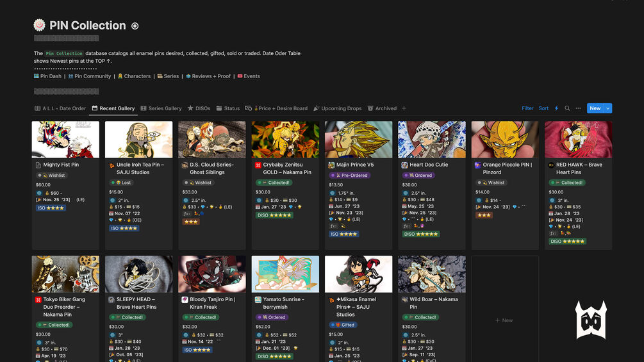
Task: Click the SLEEPY HEAD page icon
Action: tap(111, 300)
